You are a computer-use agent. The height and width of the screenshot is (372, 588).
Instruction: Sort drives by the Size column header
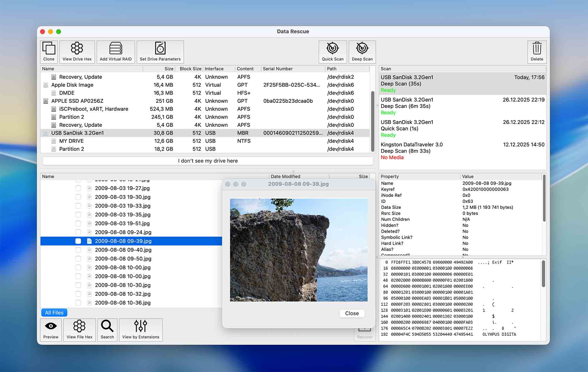click(x=159, y=69)
